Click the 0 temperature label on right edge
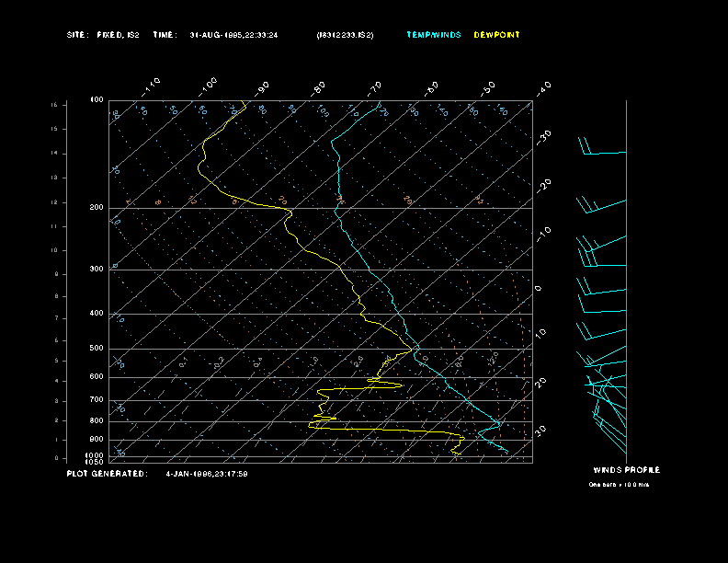The height and width of the screenshot is (563, 728). coord(539,289)
